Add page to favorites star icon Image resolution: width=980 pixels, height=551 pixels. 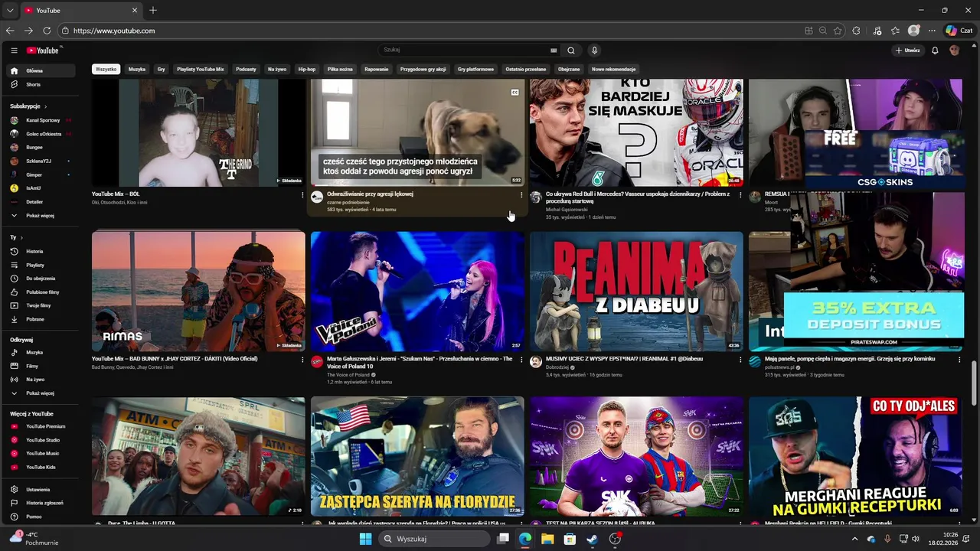pyautogui.click(x=838, y=31)
